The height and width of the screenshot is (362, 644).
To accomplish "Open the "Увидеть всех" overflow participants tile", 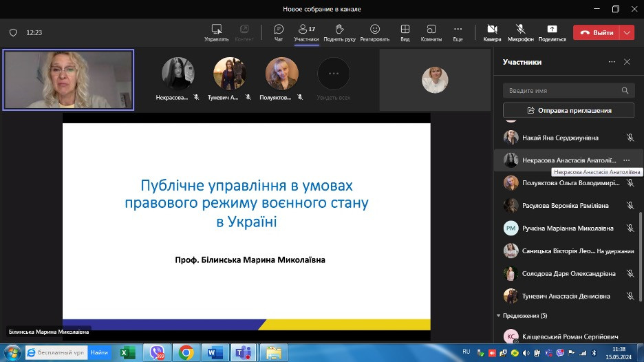I will (334, 74).
